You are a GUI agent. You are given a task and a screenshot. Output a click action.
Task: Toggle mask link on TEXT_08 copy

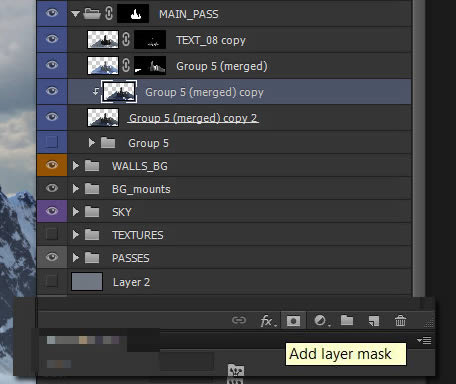[126, 39]
